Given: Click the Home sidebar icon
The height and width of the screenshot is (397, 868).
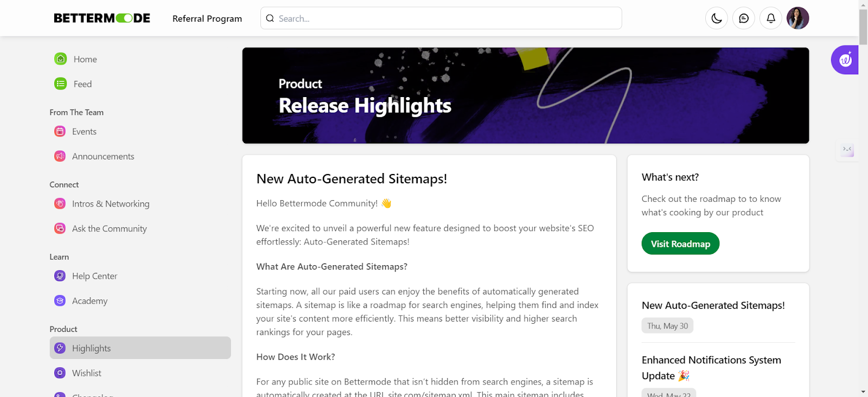Looking at the screenshot, I should coord(61,59).
